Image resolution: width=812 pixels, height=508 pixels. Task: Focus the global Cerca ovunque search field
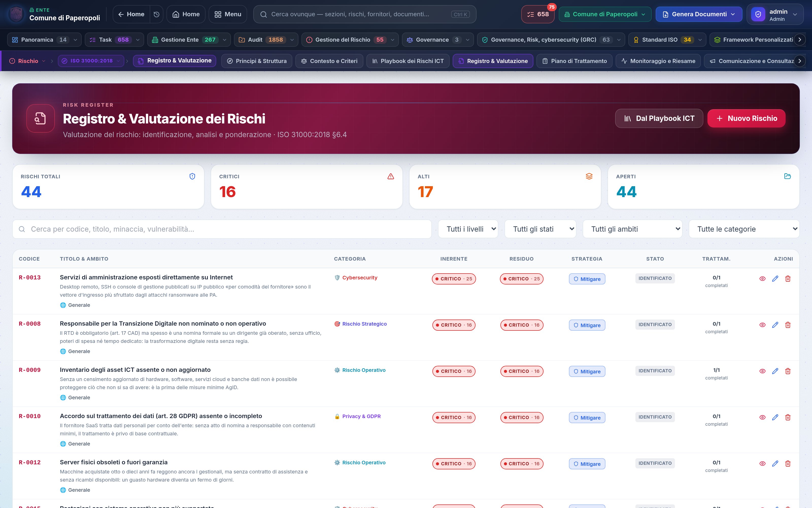tap(365, 14)
